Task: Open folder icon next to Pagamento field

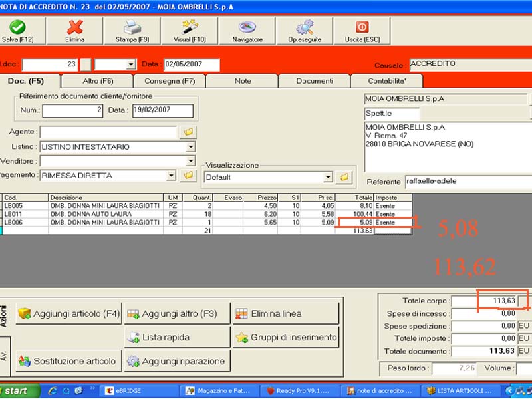Action: click(188, 175)
